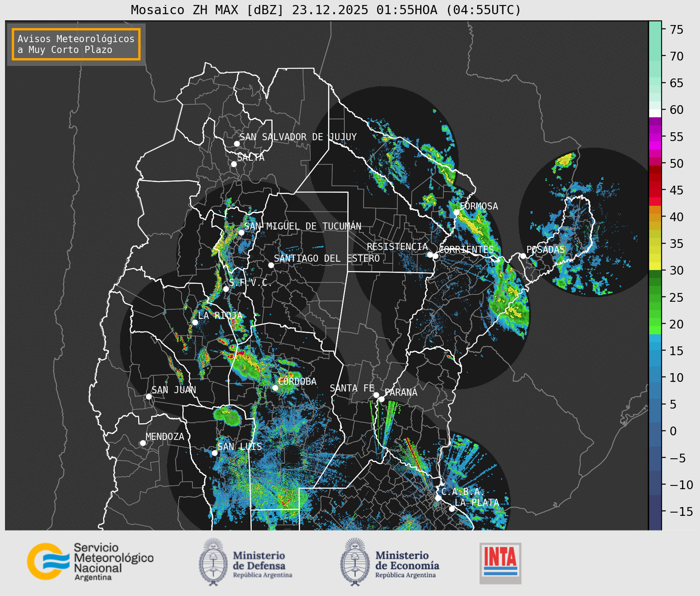Click the SAN MIGUEL DE TUCUMÁN label

tap(303, 226)
